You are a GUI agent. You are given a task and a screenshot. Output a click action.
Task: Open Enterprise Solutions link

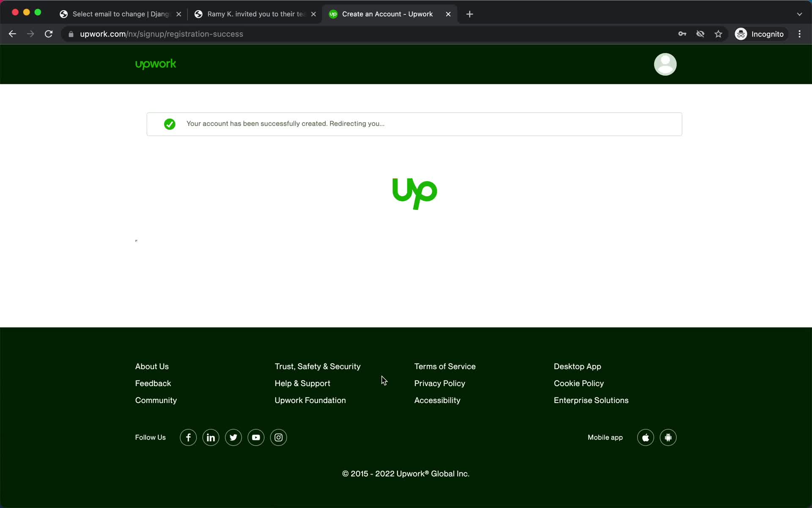(x=591, y=400)
